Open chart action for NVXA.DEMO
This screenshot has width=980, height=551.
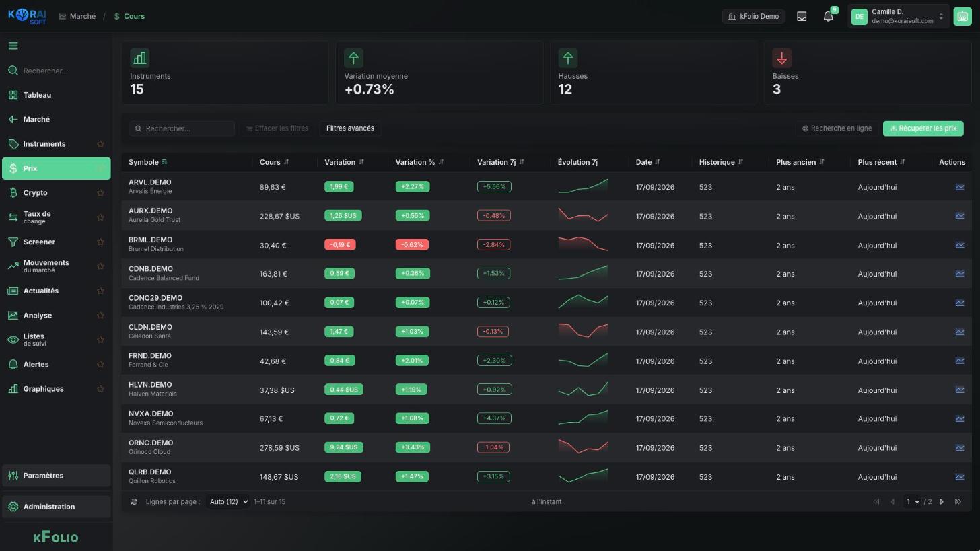click(960, 418)
